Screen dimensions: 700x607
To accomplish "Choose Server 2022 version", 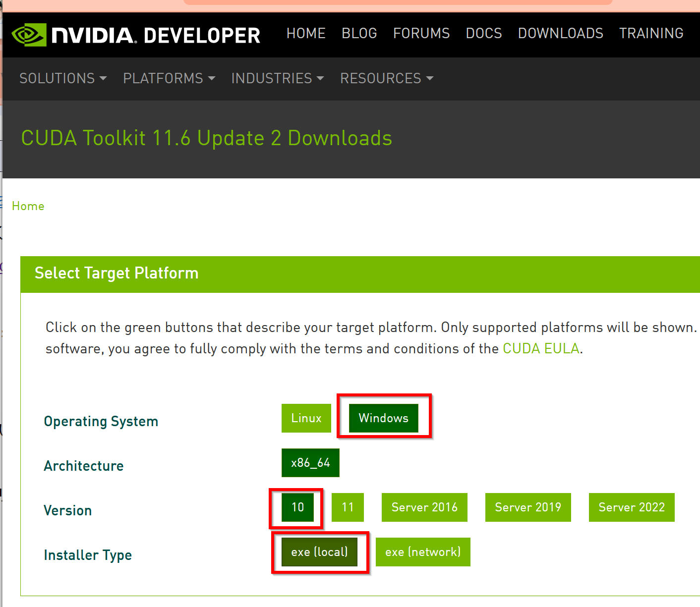I will 632,507.
